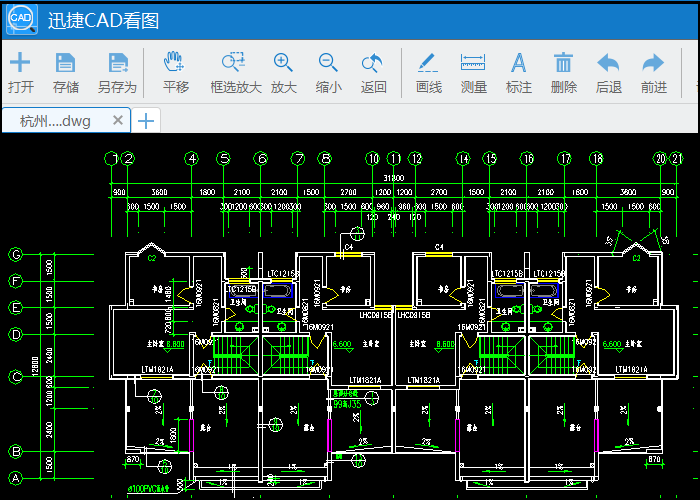Click the 打开 (Open) file icon

(x=20, y=72)
